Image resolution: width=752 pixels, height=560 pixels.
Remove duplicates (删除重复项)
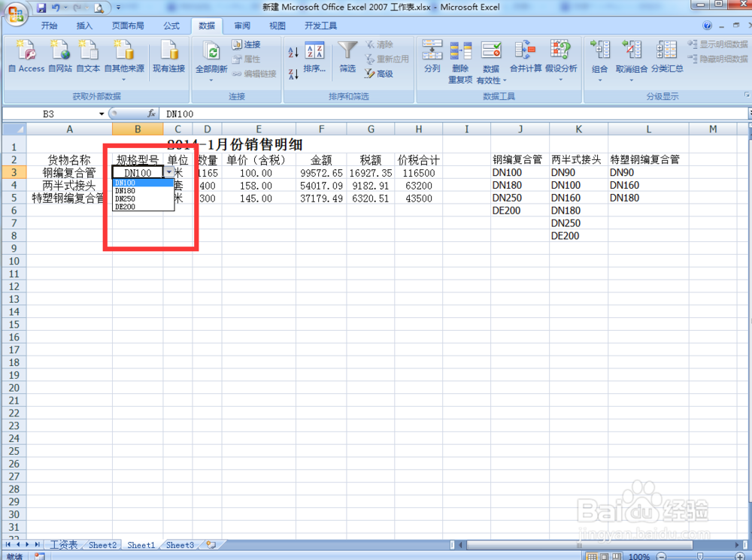460,62
